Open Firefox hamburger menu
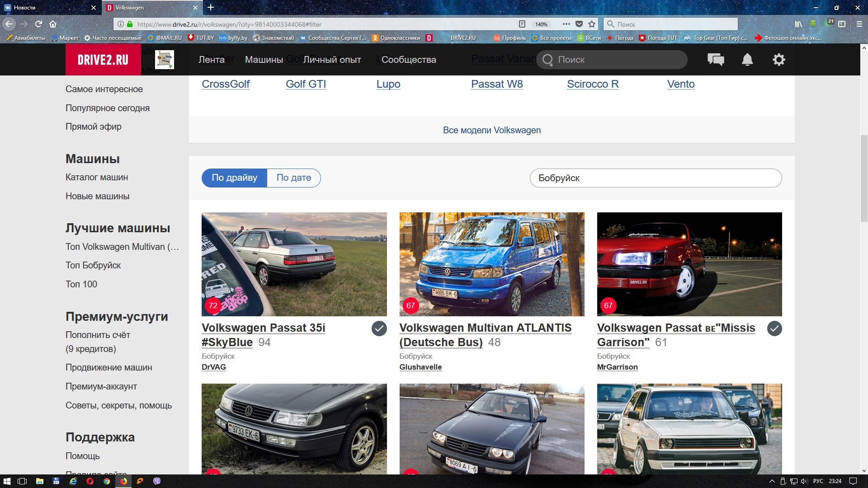This screenshot has width=868, height=488. click(859, 24)
